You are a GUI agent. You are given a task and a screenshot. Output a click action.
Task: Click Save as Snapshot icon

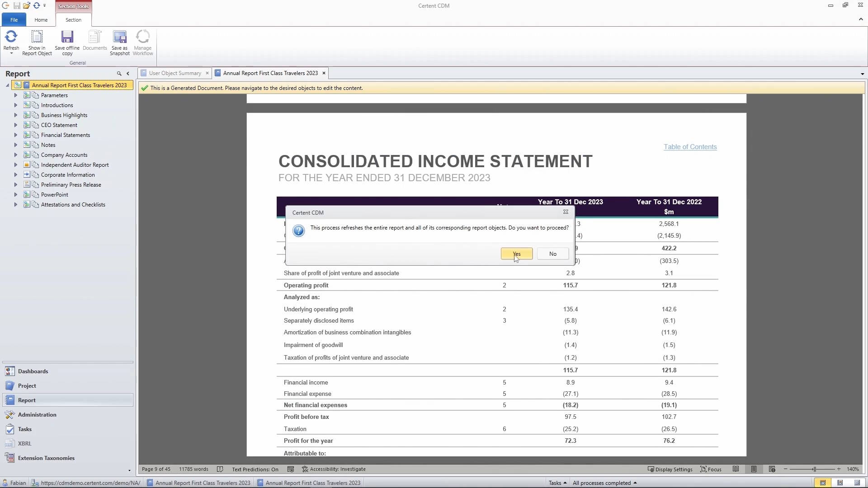tap(119, 37)
